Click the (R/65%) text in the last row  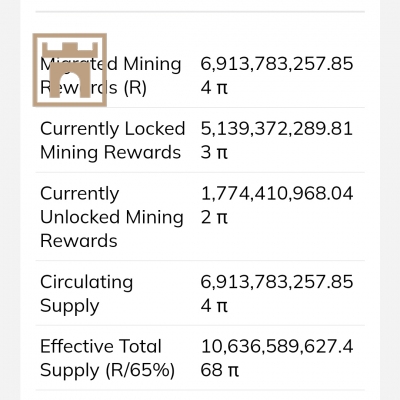pos(140,371)
